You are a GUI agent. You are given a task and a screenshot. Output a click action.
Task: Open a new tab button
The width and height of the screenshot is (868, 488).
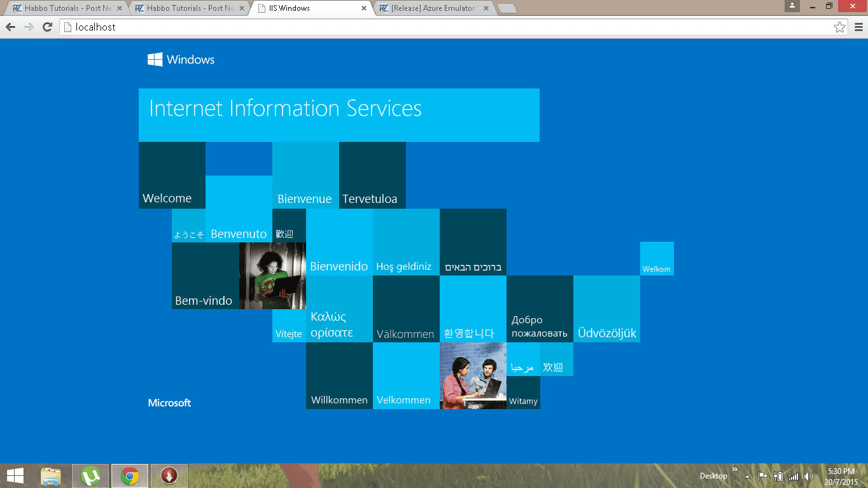pos(507,9)
